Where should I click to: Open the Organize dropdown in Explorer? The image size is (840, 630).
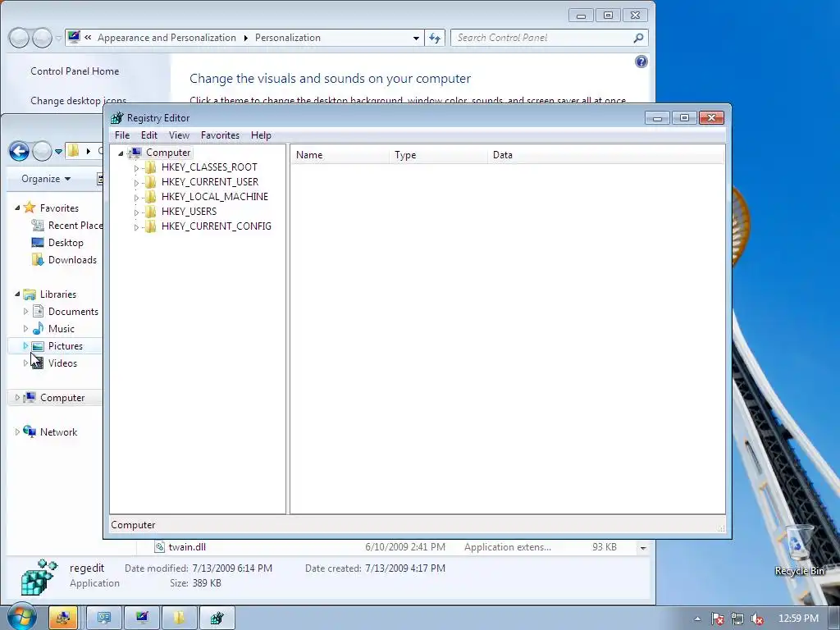click(46, 179)
